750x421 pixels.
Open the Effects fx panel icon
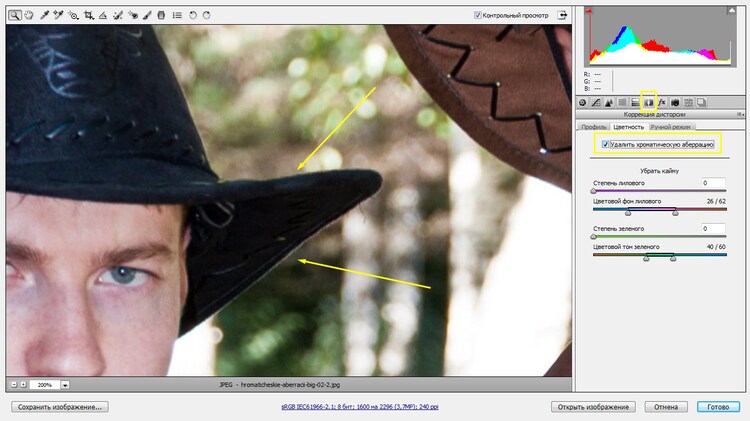tap(662, 102)
